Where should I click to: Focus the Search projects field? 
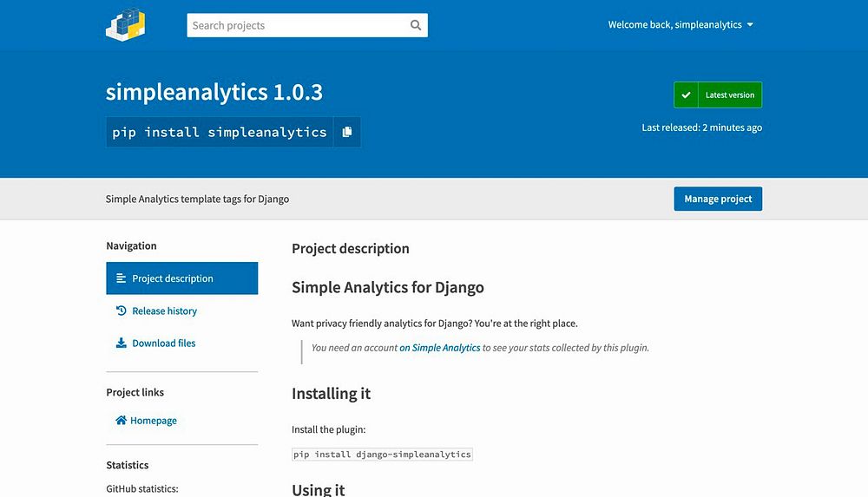coord(307,25)
